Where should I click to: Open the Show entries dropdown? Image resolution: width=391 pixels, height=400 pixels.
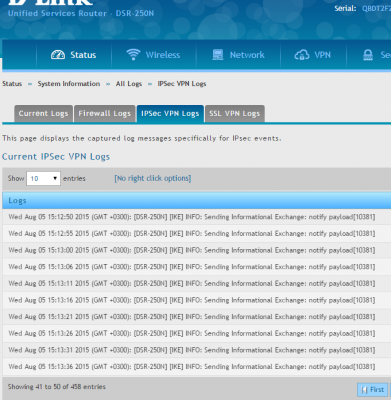click(x=43, y=178)
